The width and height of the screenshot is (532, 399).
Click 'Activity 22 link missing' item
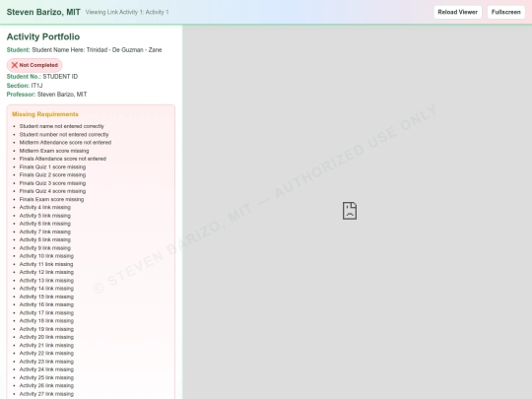pos(46,354)
